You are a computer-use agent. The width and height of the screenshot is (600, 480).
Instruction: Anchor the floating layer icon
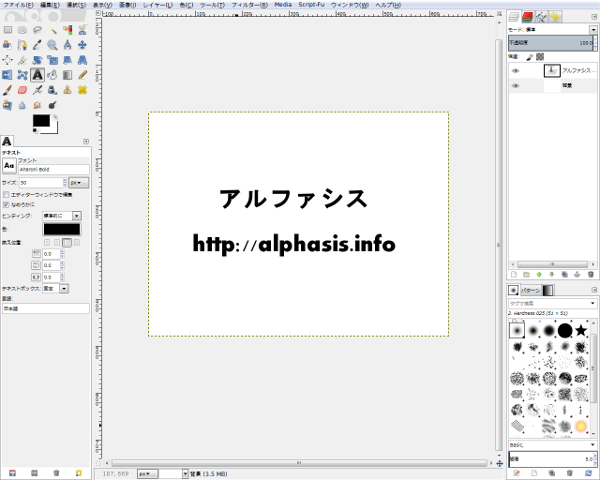coord(577,274)
